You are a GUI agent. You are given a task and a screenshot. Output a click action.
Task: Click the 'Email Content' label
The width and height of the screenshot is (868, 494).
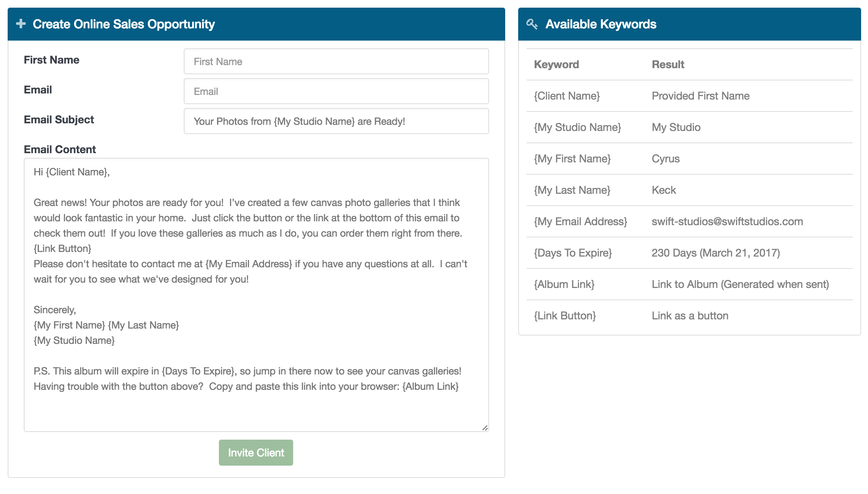click(x=60, y=149)
